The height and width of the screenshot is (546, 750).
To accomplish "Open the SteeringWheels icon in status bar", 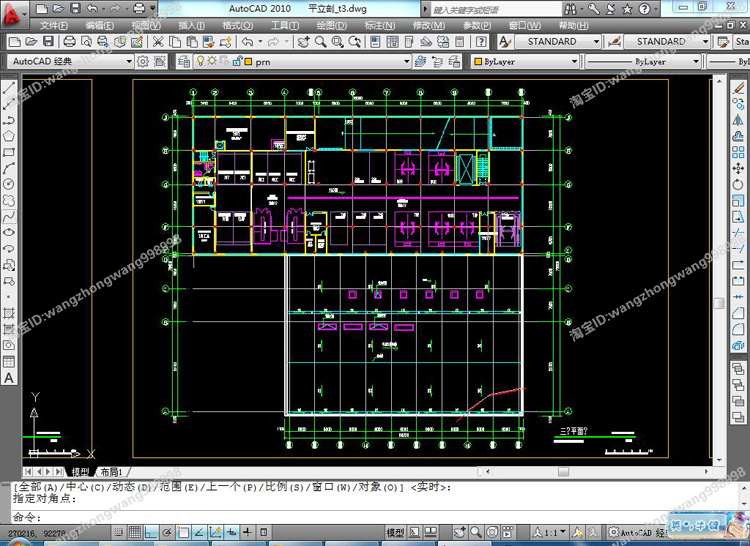I will [x=492, y=532].
